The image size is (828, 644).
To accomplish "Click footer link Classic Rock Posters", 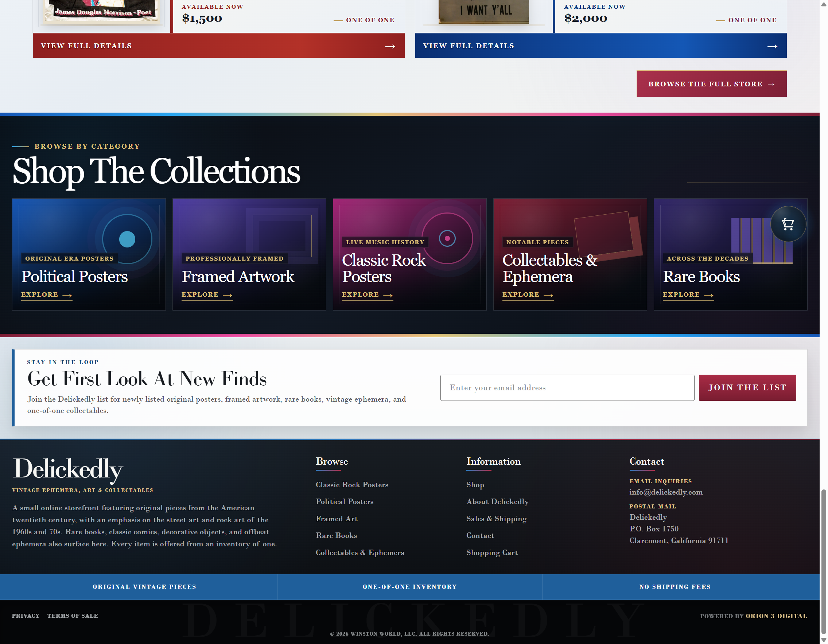I will (x=352, y=484).
